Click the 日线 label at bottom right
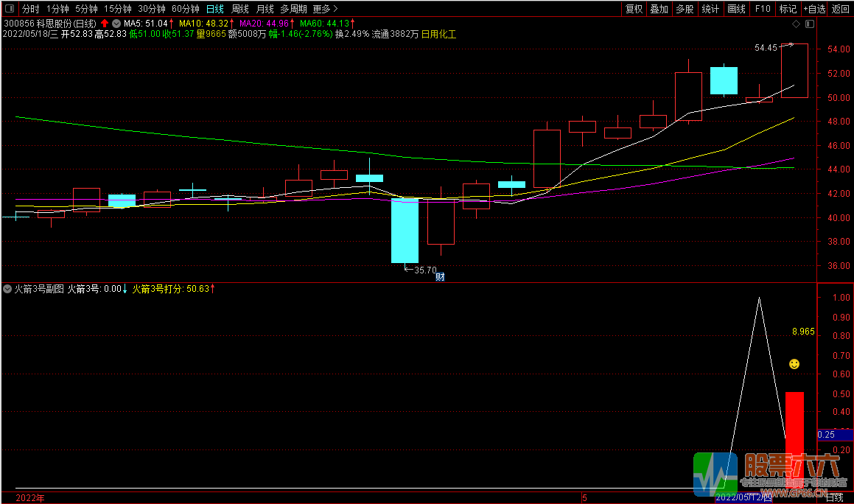This screenshot has width=854, height=504. (x=834, y=497)
